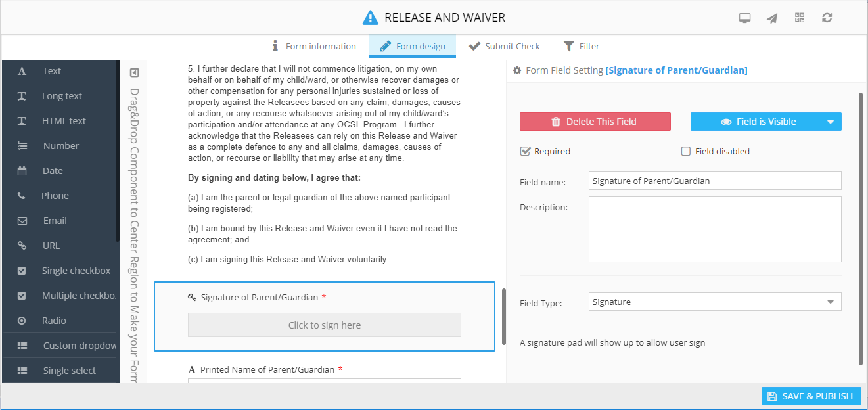The image size is (868, 410).
Task: Click the refresh arrows icon
Action: [x=827, y=18]
